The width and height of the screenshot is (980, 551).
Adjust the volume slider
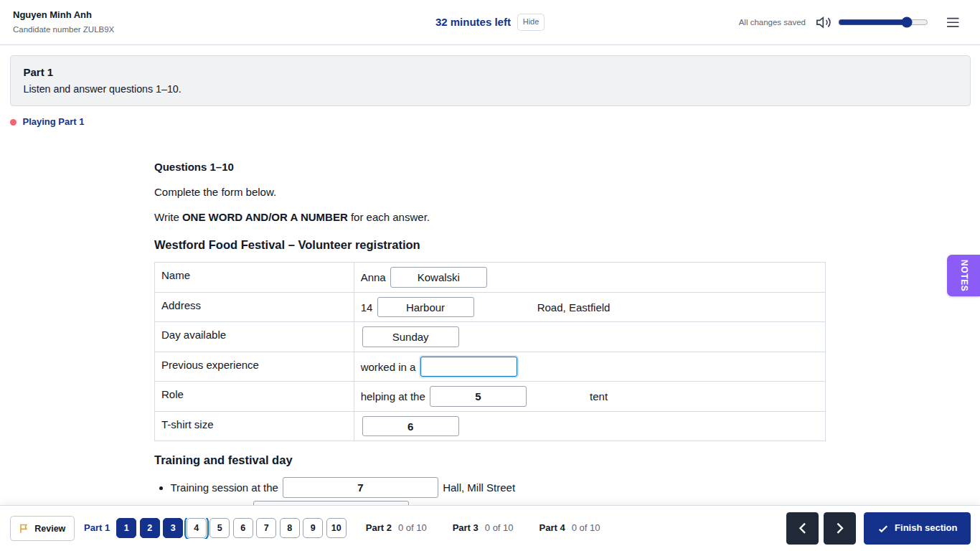click(883, 22)
